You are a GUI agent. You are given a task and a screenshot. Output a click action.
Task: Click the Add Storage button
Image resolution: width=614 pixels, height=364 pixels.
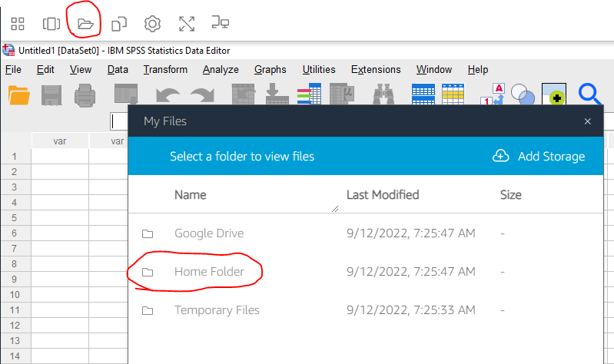(x=539, y=157)
